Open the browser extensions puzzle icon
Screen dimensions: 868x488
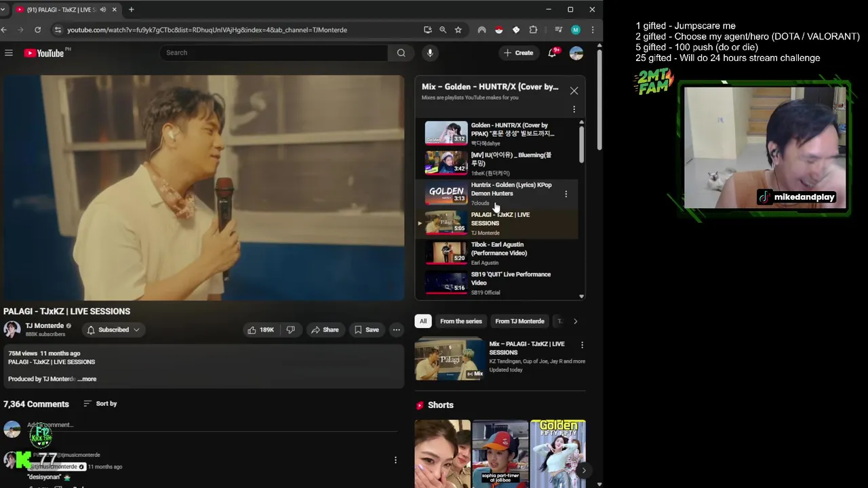(x=533, y=30)
